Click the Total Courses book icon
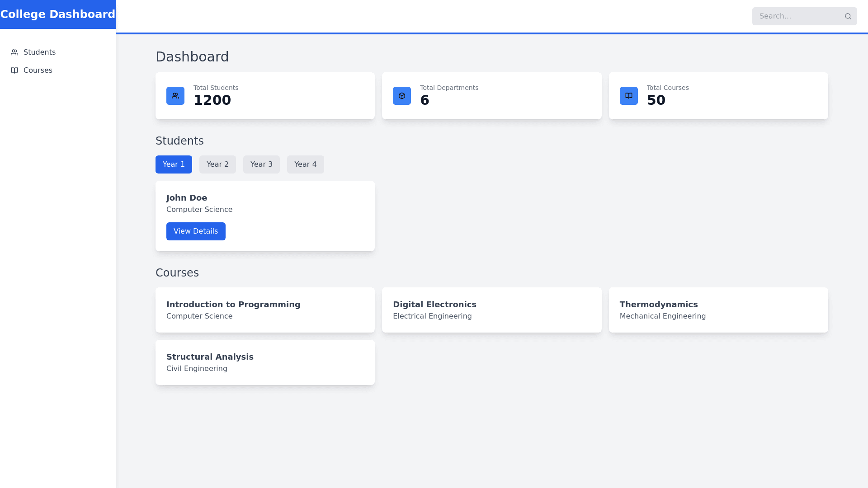 point(628,96)
